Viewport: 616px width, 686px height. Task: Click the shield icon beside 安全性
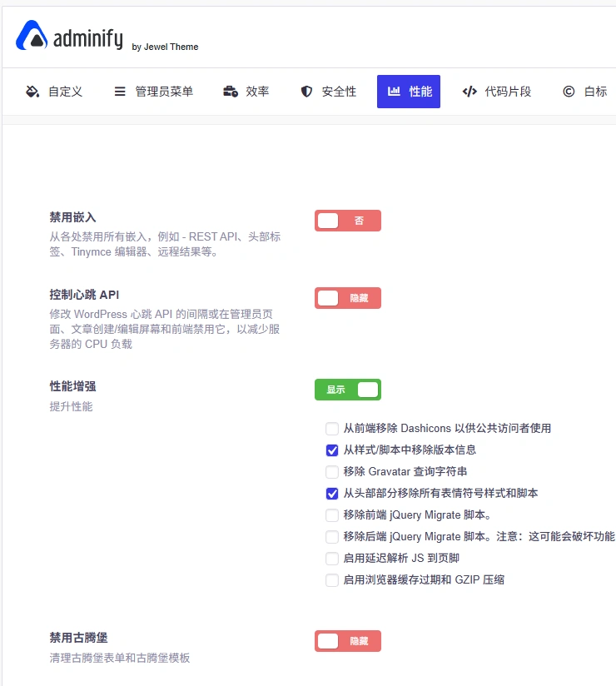(x=306, y=92)
